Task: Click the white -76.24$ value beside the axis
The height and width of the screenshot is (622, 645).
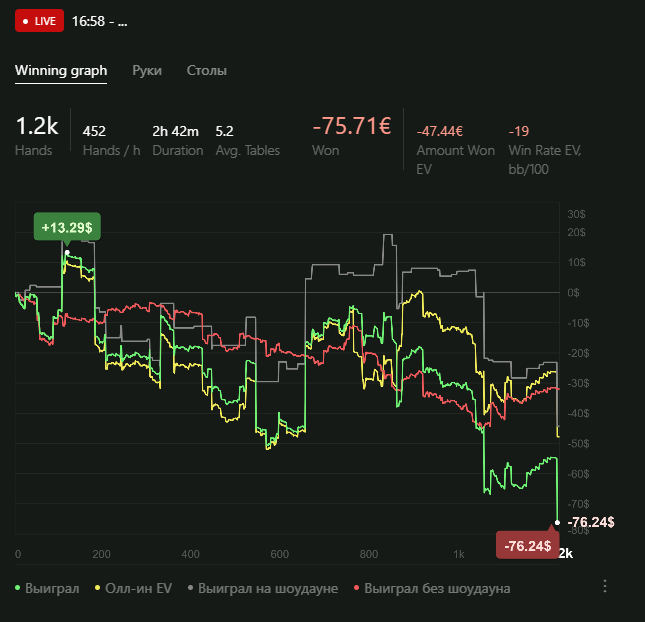Action: pyautogui.click(x=591, y=522)
